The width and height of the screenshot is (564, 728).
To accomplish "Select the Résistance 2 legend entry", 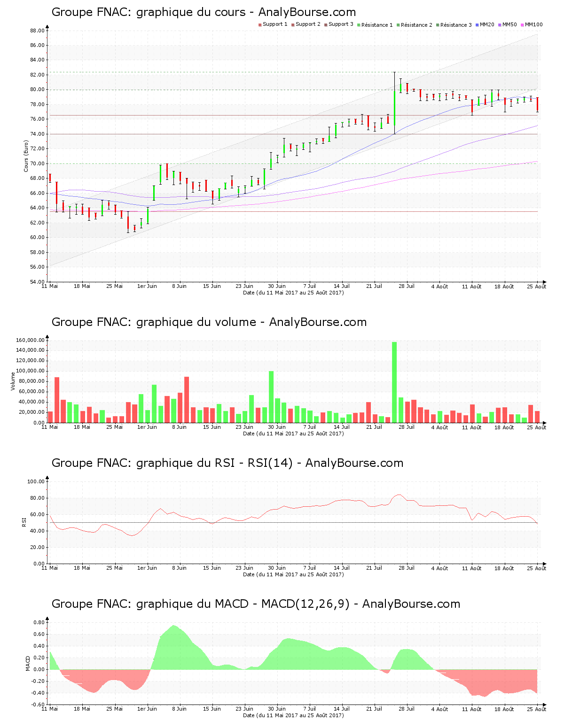I will 415,25.
